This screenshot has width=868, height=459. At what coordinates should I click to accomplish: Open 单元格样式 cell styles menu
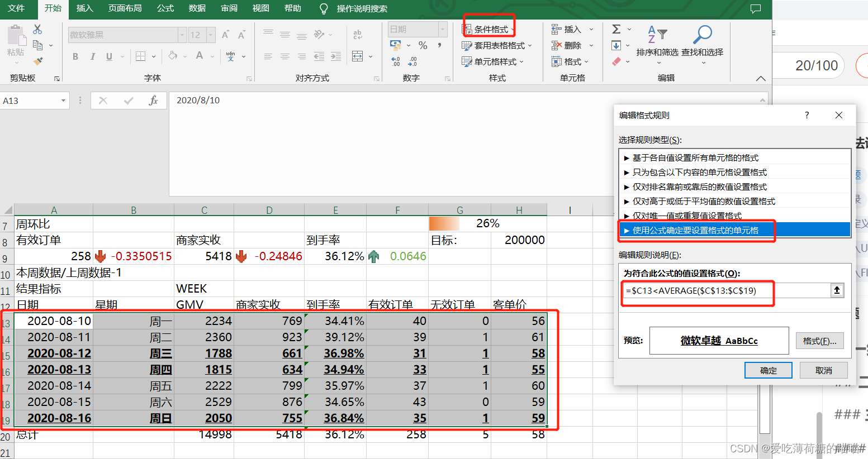[x=492, y=61]
